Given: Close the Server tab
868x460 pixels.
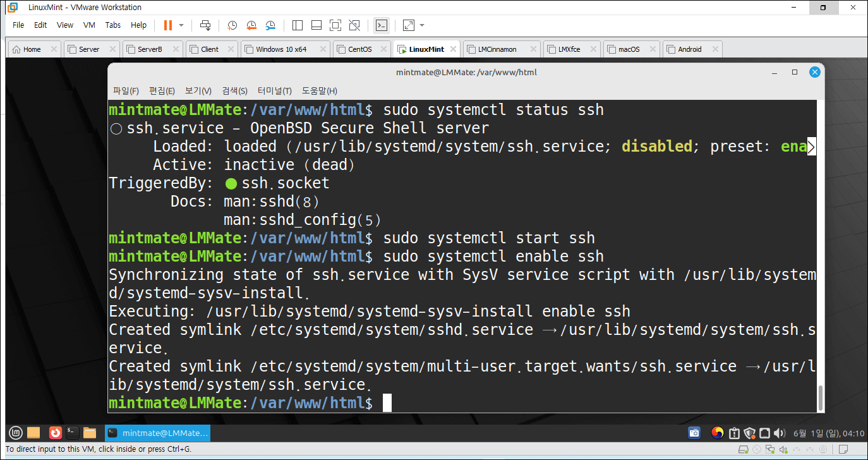Looking at the screenshot, I should pyautogui.click(x=112, y=49).
